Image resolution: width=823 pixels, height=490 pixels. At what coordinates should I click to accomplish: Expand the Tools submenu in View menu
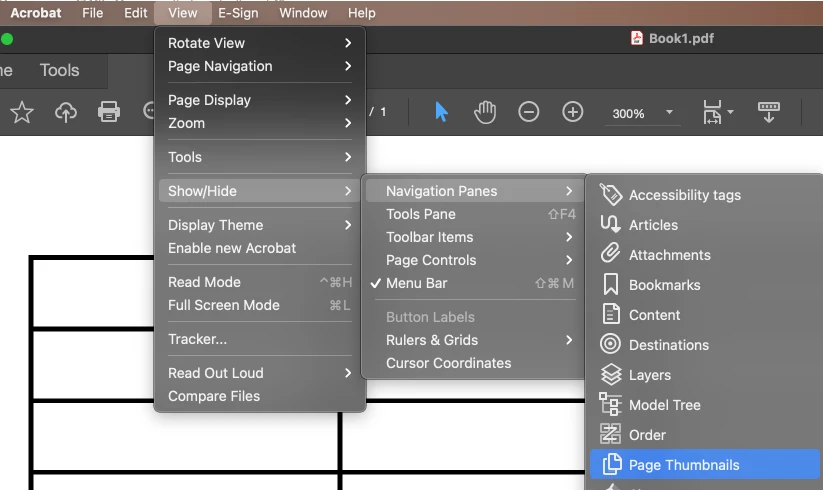pyautogui.click(x=260, y=157)
